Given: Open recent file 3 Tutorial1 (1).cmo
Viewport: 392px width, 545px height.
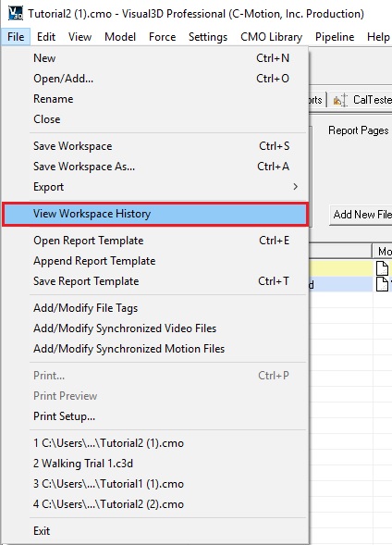Looking at the screenshot, I should pyautogui.click(x=155, y=484).
